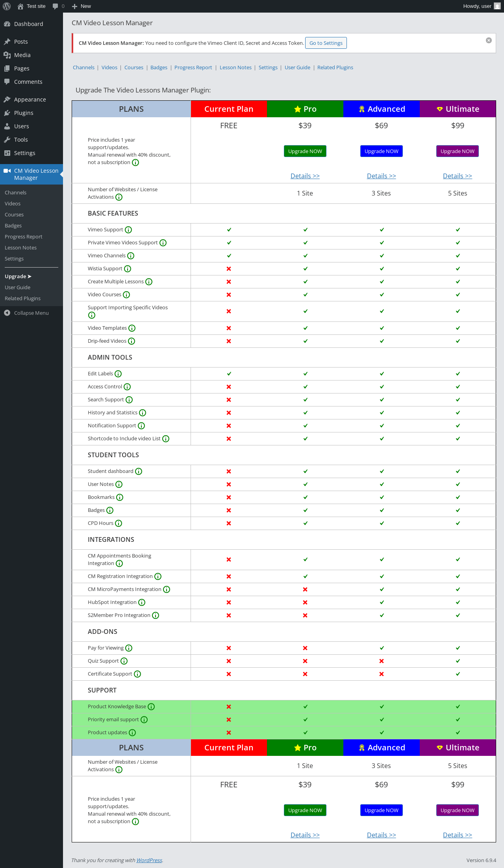Click info icon beside CPD Hours
This screenshot has width=504, height=868.
119,523
